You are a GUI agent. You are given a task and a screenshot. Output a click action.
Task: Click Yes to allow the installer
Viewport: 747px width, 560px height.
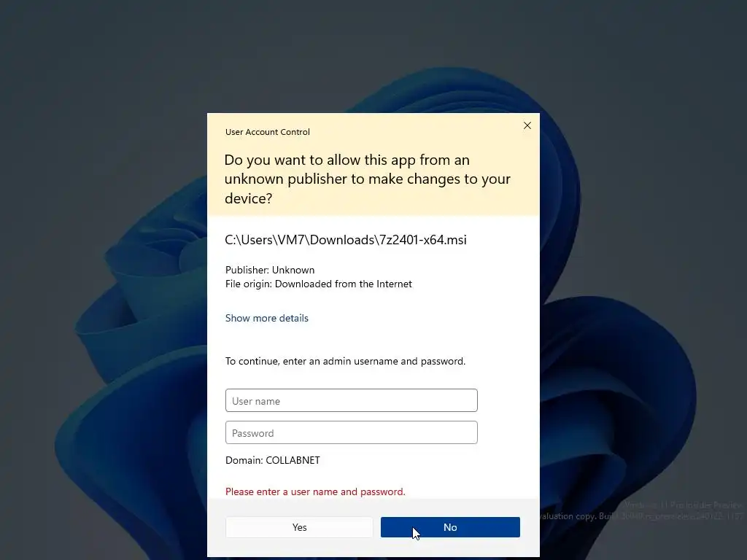299,527
